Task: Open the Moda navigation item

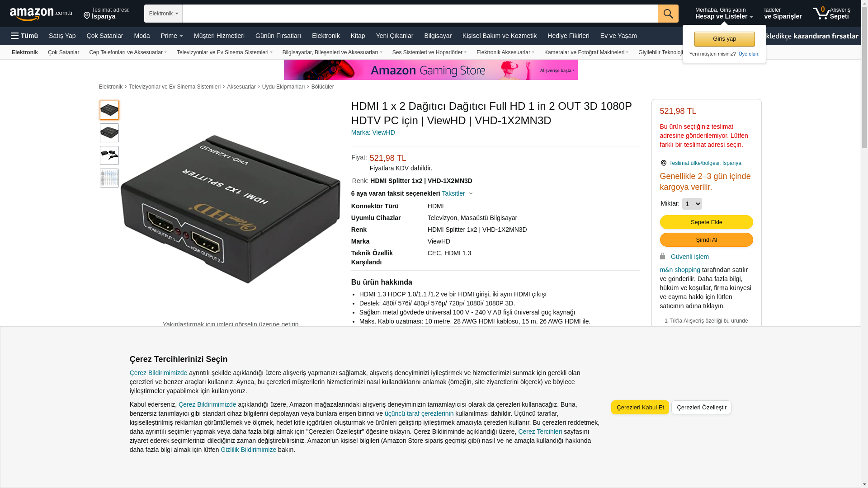Action: 142,36
